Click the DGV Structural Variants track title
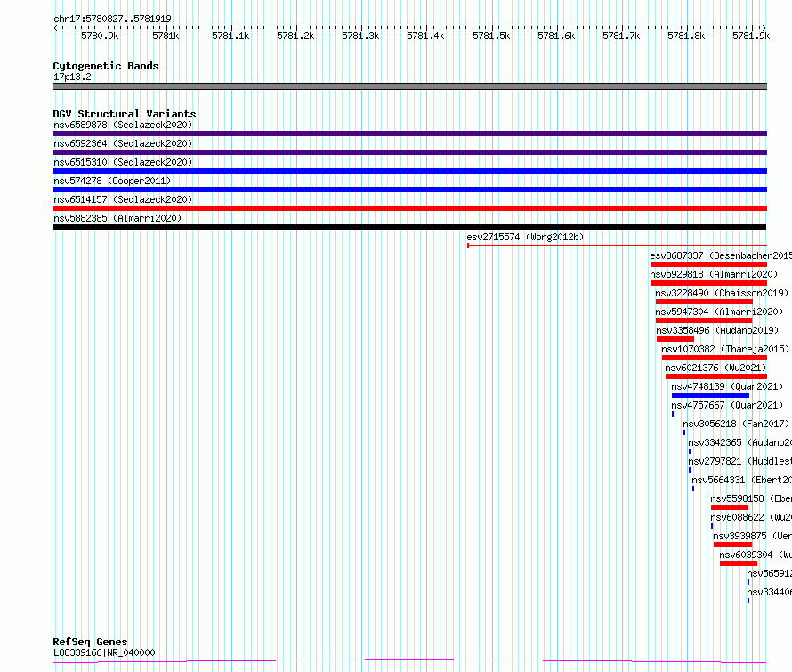This screenshot has width=792, height=672. click(x=125, y=114)
